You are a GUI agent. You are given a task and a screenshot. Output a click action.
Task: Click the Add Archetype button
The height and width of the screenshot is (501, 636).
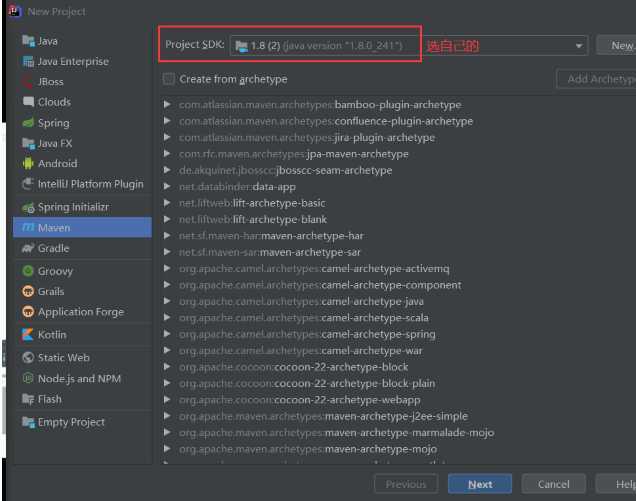click(x=596, y=79)
